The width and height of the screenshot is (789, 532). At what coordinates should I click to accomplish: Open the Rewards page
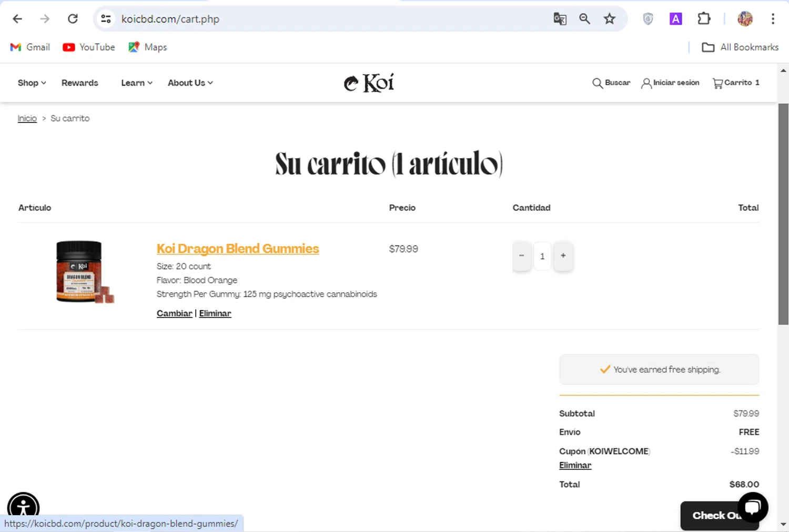tap(79, 83)
